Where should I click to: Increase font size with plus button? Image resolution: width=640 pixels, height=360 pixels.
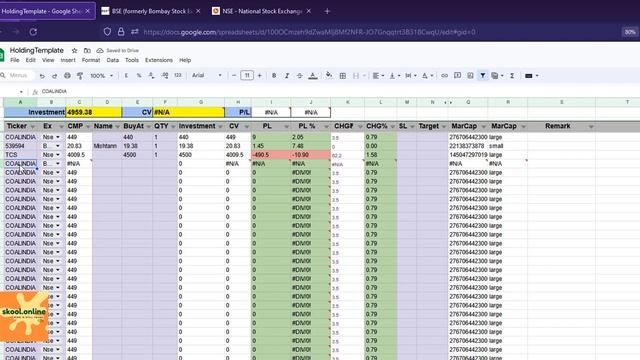tap(260, 76)
